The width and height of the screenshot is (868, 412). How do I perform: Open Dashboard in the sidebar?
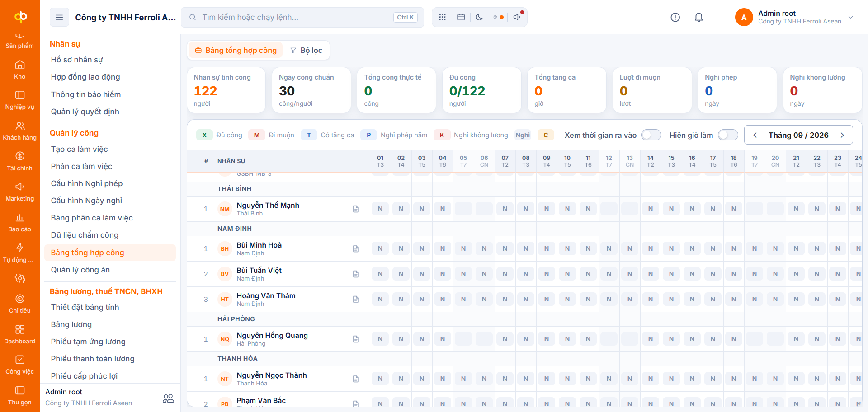pos(20,334)
